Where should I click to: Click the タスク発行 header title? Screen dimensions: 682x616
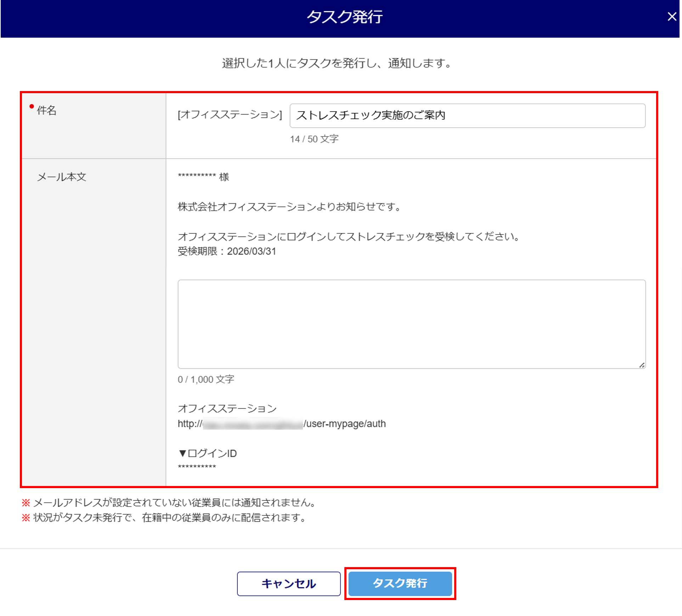coord(344,17)
